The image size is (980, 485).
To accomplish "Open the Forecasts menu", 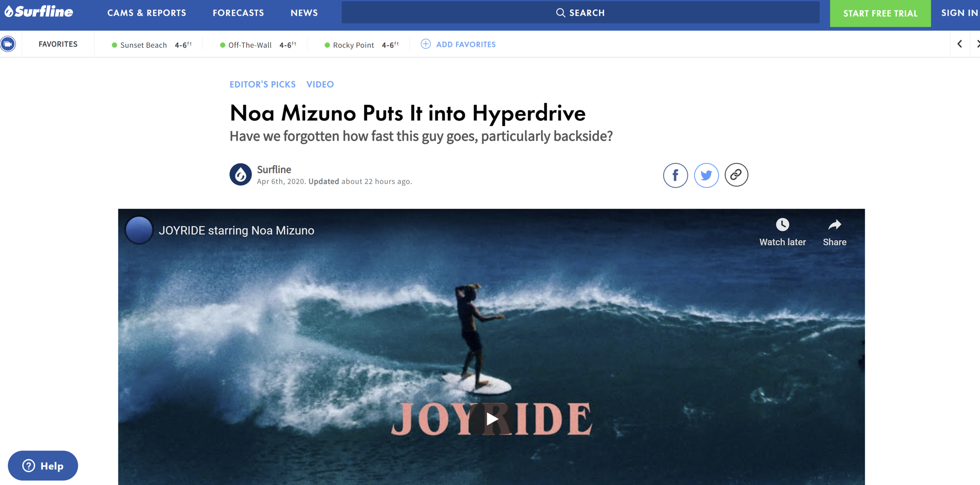I will (238, 13).
